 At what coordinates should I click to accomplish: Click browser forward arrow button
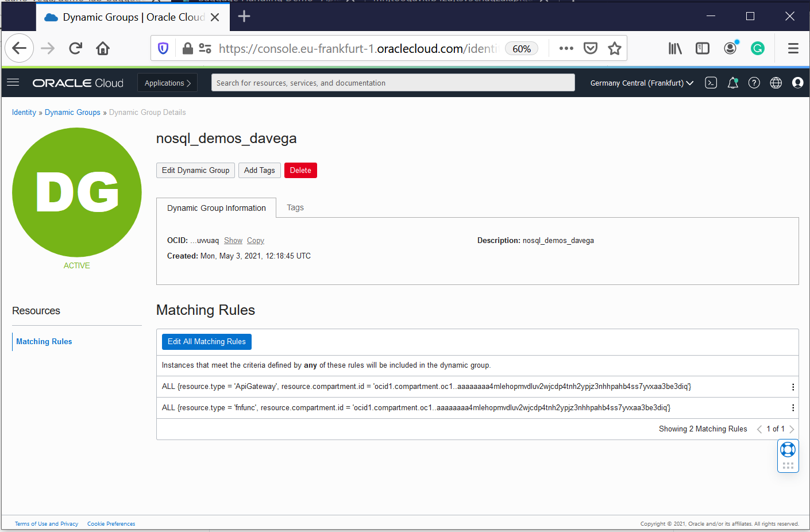point(48,48)
